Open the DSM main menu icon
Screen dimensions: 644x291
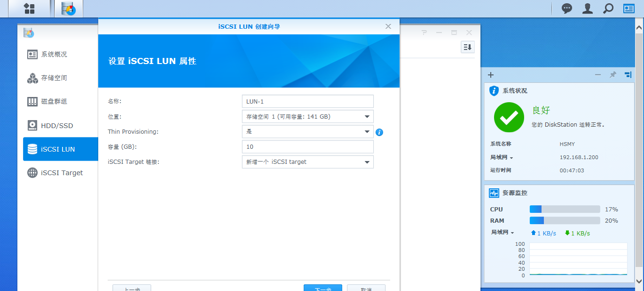(29, 8)
